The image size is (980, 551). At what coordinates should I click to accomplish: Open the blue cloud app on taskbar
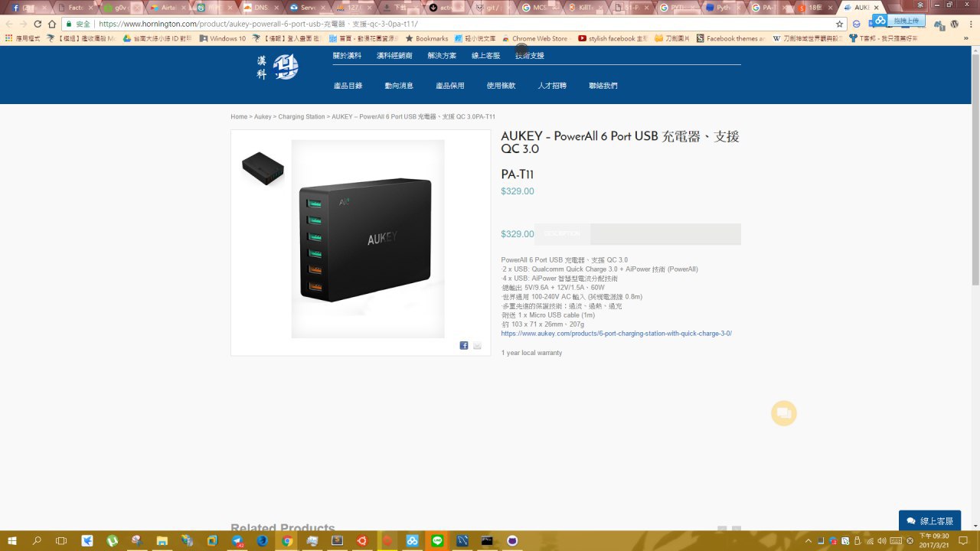412,540
